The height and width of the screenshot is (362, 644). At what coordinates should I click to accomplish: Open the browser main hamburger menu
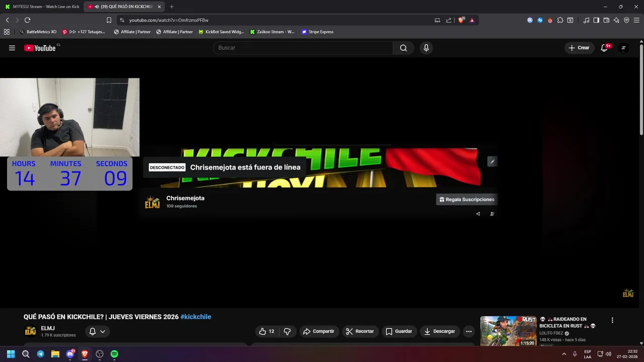[636, 20]
